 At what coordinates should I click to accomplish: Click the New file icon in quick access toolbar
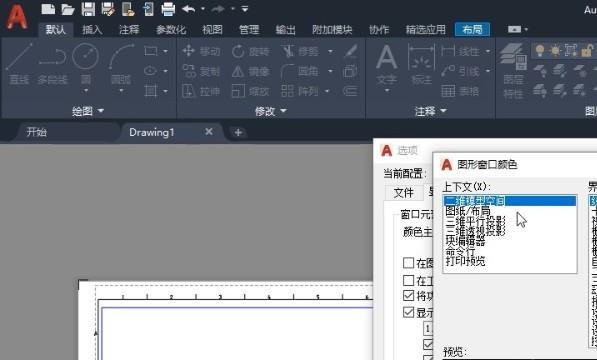click(x=48, y=9)
